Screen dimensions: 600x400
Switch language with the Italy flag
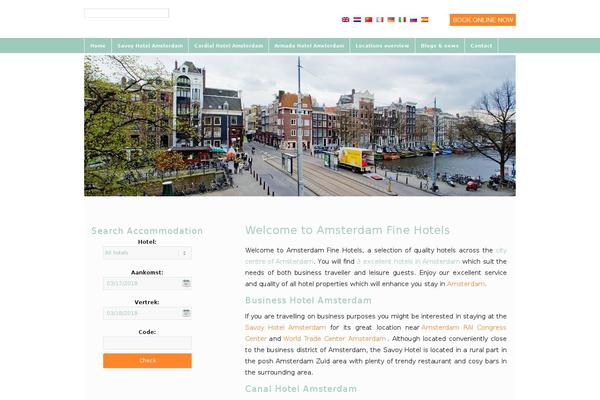click(402, 20)
